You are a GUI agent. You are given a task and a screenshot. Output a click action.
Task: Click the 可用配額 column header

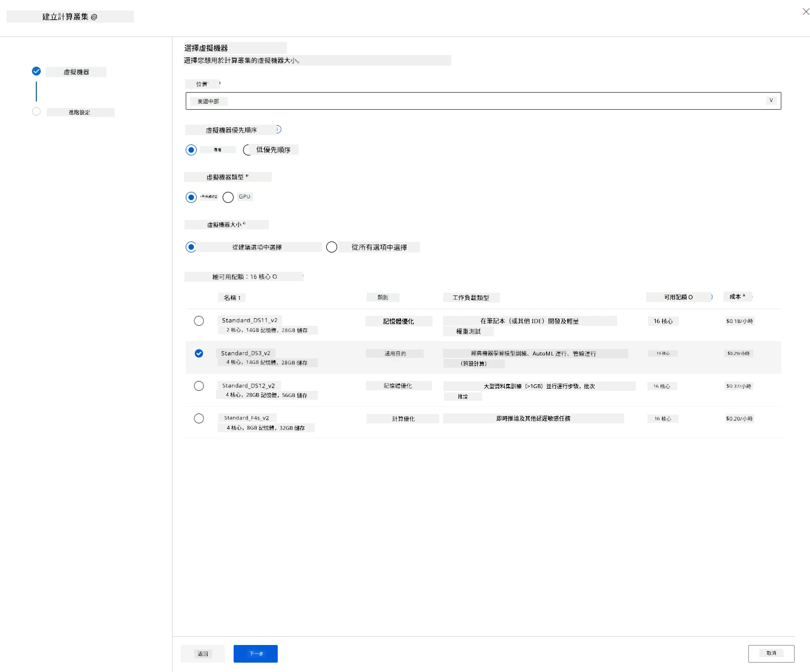coord(678,297)
